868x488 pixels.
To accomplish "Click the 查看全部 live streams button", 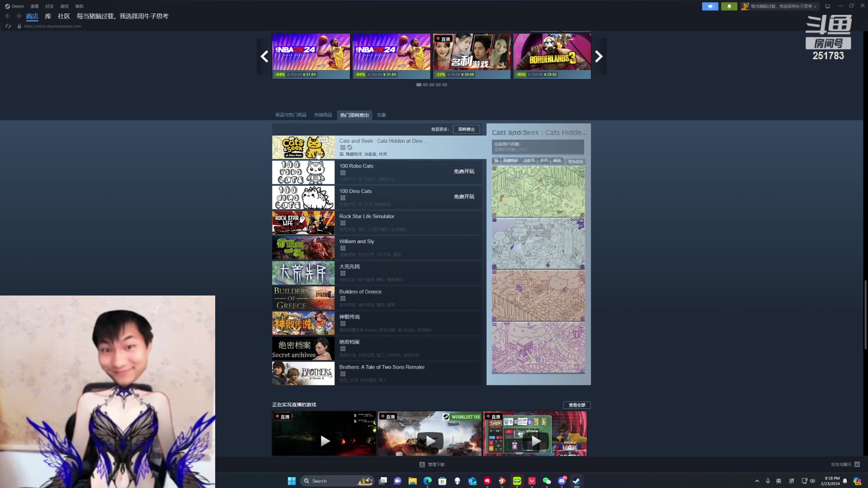I will (576, 405).
